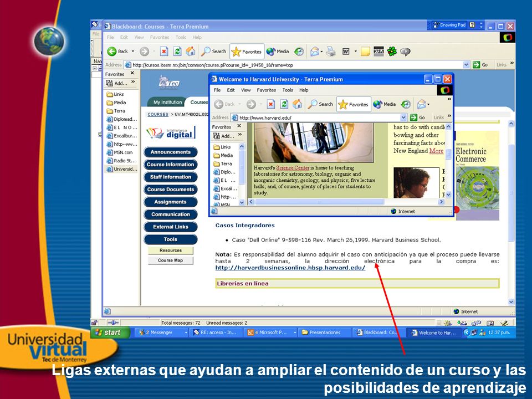532x399 pixels.
Task: Click the Harvard Favorites list vertical scrollbar
Action: tap(242, 175)
